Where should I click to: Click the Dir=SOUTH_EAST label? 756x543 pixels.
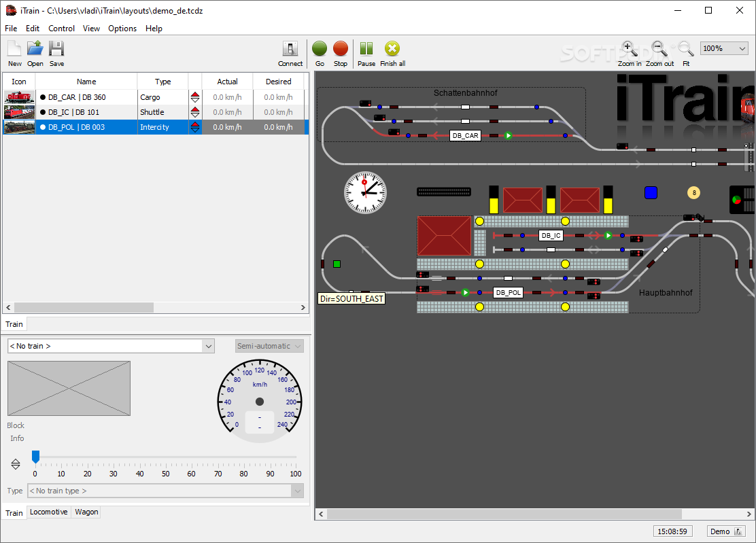[352, 299]
